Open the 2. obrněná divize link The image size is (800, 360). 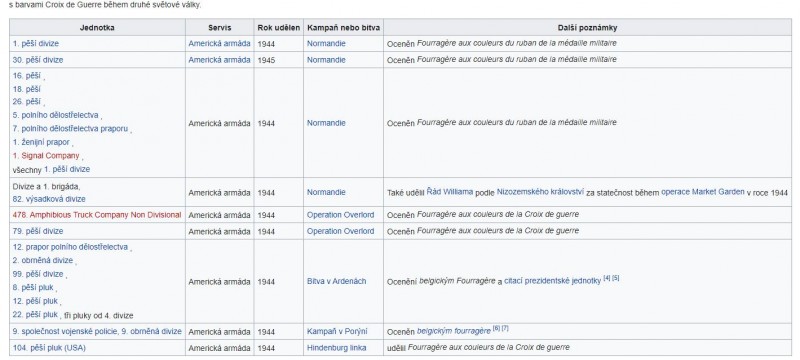click(x=43, y=261)
